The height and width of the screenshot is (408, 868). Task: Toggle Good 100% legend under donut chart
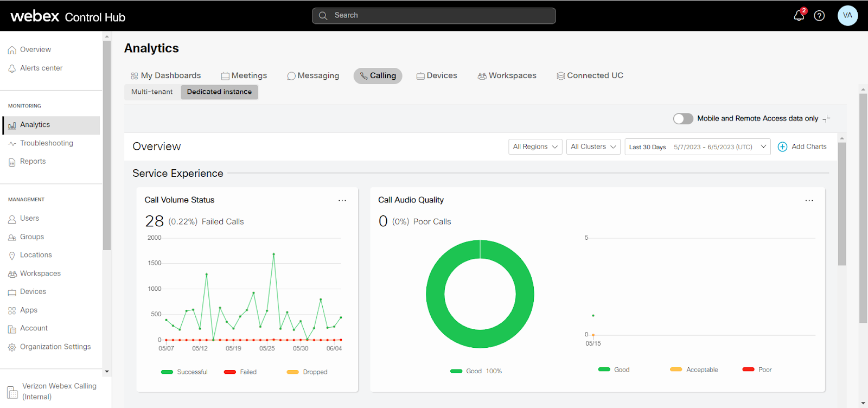pos(476,371)
